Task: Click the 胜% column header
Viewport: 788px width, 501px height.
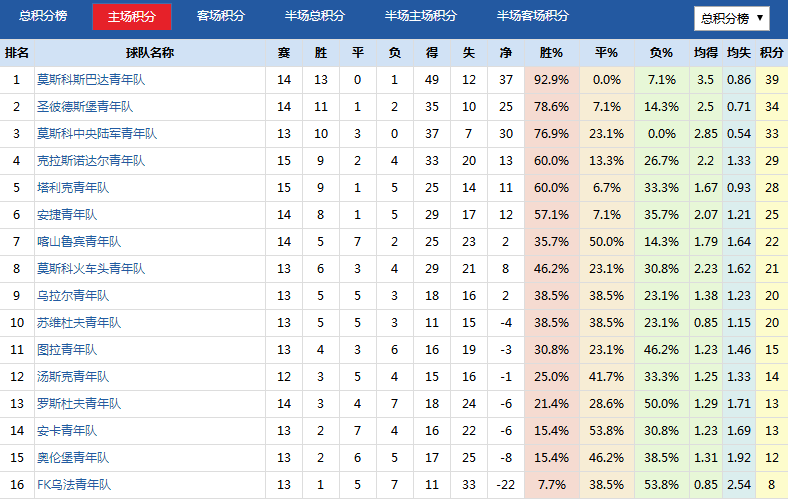Action: pos(552,53)
